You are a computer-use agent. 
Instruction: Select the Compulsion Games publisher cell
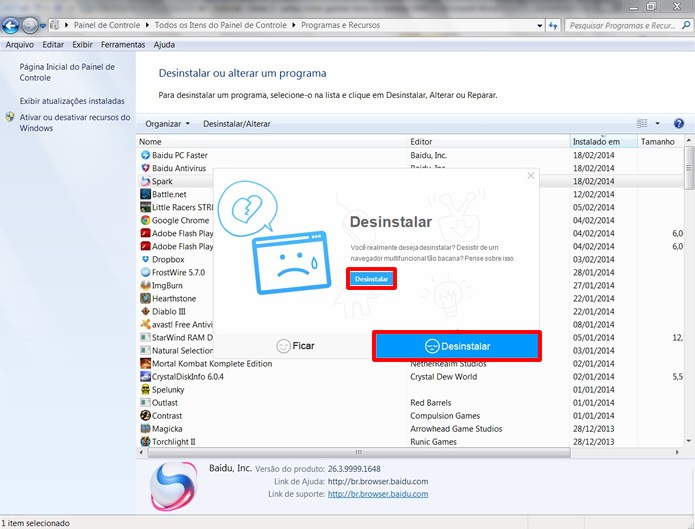click(x=445, y=415)
